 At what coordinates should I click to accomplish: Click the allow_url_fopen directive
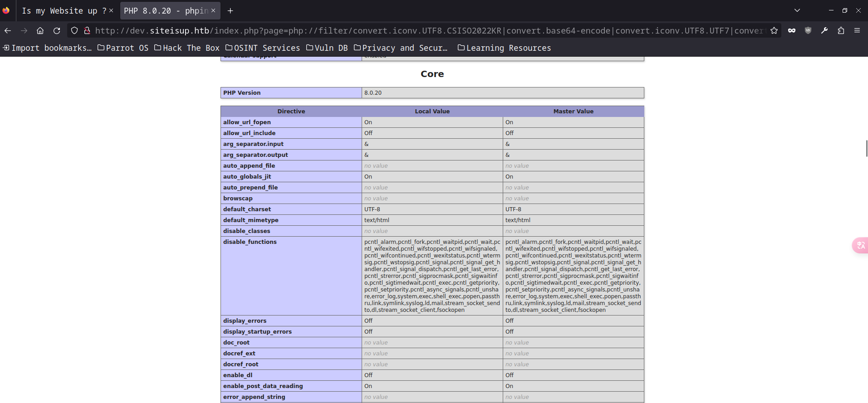(247, 122)
